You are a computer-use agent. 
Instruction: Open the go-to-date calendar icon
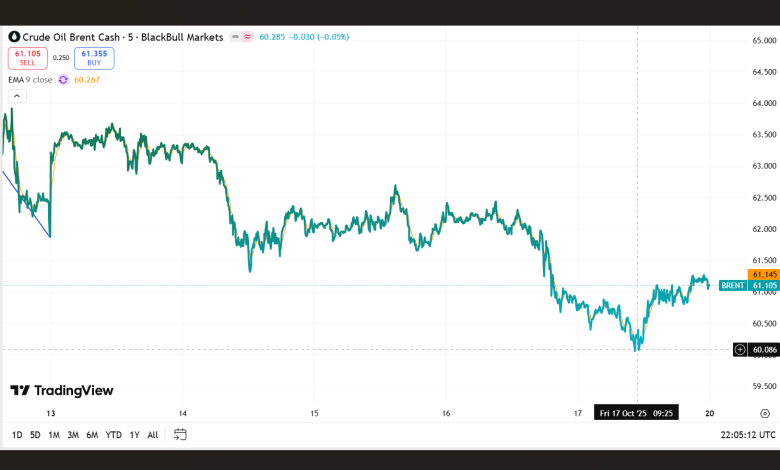(x=180, y=434)
